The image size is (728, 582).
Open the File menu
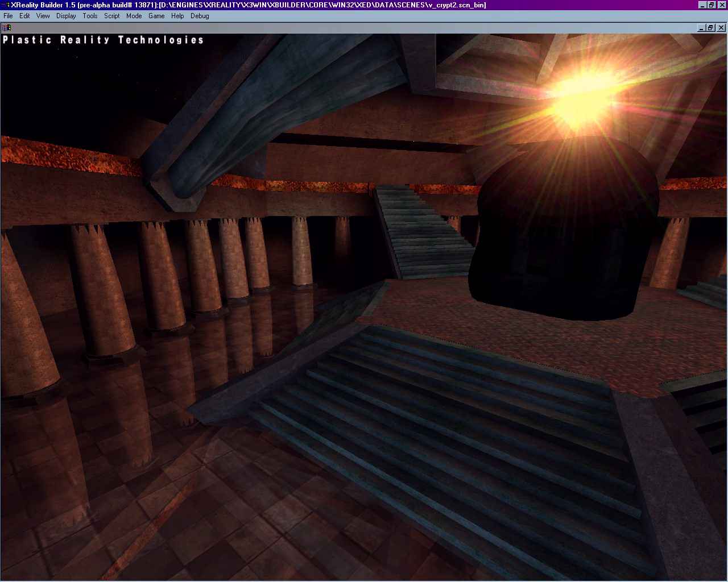click(x=8, y=16)
